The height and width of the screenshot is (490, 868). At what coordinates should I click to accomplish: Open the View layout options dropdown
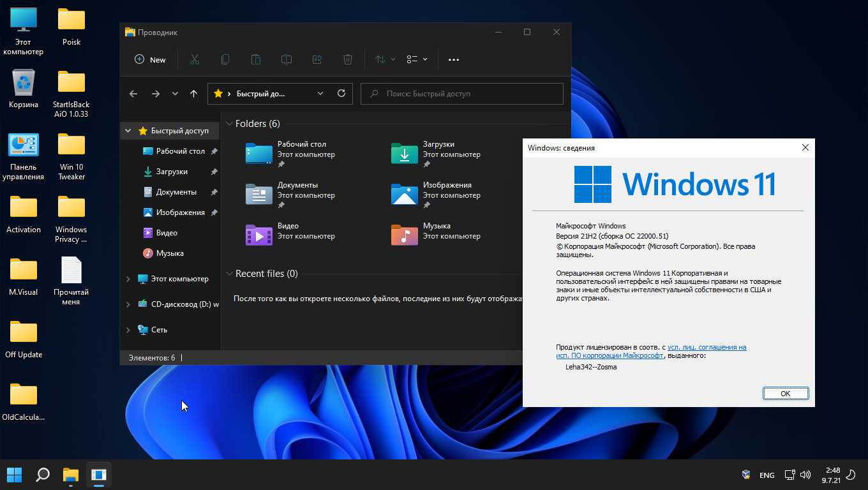tap(417, 59)
